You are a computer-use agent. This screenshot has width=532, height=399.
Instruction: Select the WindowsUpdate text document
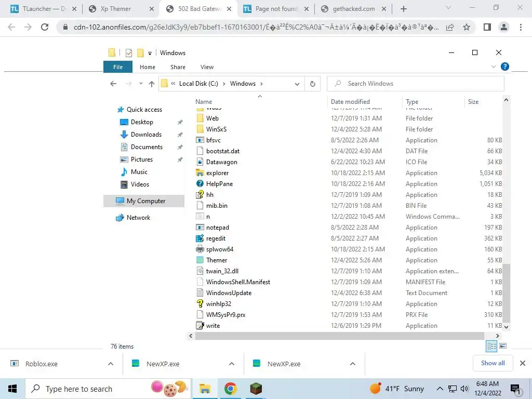point(229,293)
